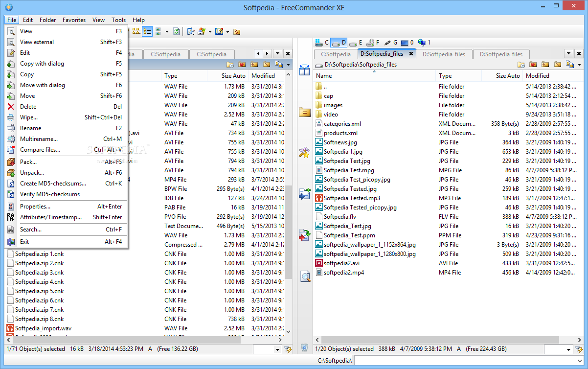The image size is (588, 369).
Task: Click star tools icon in splitter bar
Action: click(x=305, y=153)
